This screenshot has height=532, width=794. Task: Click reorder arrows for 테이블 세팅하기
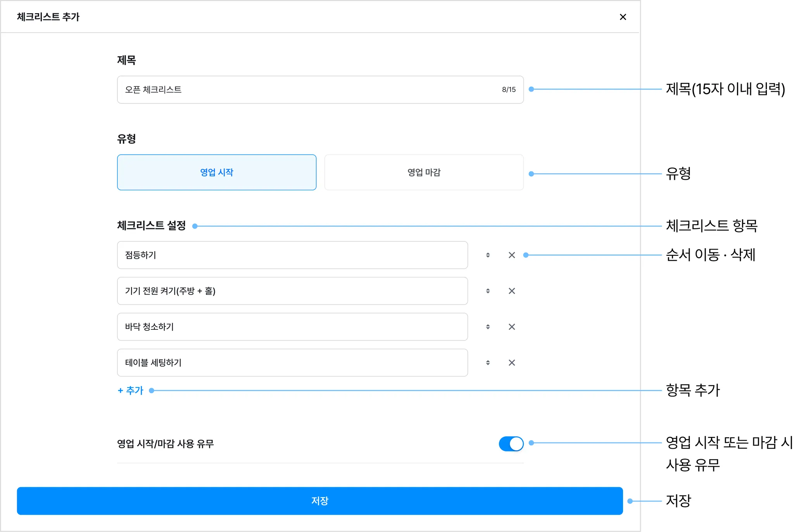(488, 363)
